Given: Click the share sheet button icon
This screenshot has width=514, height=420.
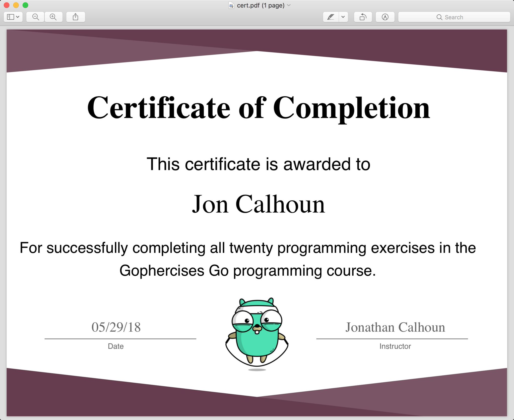Looking at the screenshot, I should tap(76, 17).
